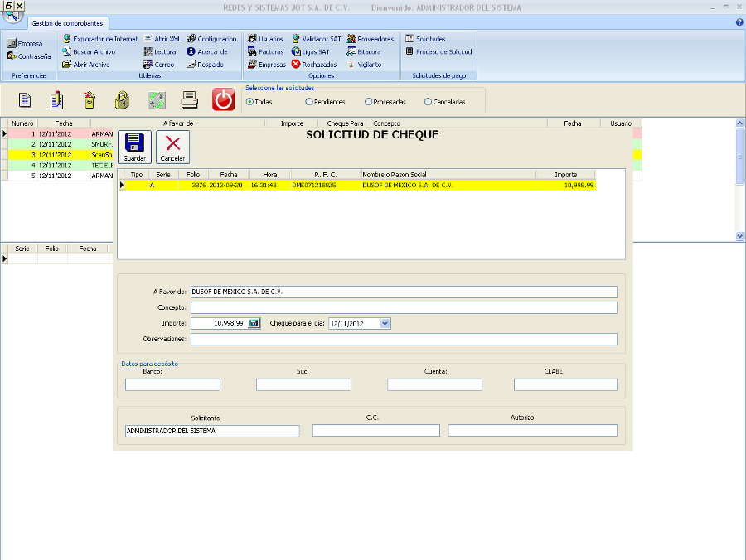Open the calculator next to Importe
This screenshot has width=746, height=560.
pyautogui.click(x=254, y=323)
